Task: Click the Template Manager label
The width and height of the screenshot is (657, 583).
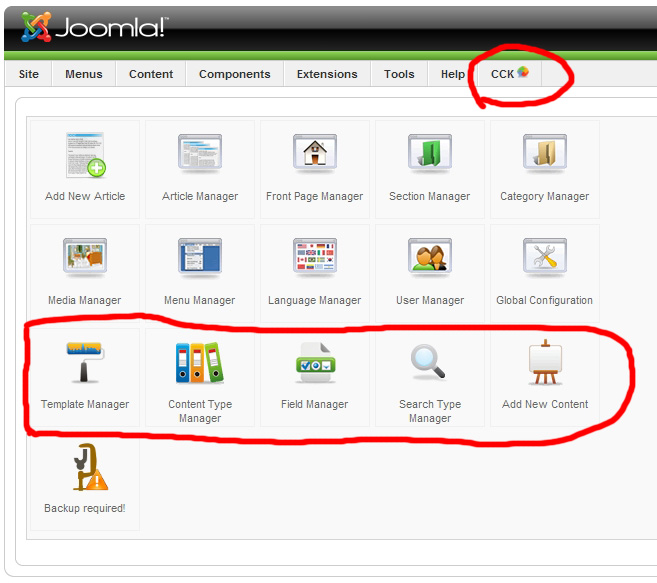Action: click(85, 404)
